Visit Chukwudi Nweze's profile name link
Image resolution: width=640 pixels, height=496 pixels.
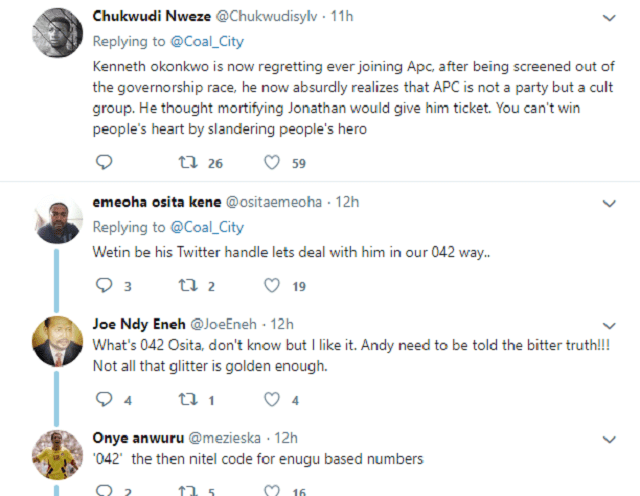[x=145, y=16]
